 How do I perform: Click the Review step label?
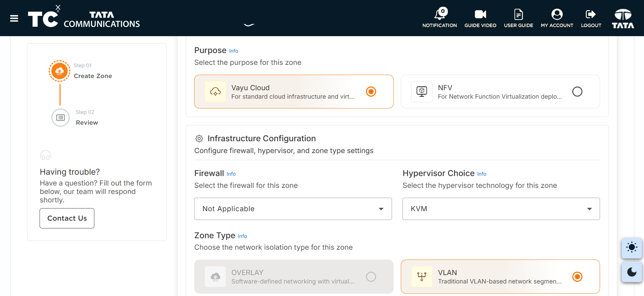point(87,123)
